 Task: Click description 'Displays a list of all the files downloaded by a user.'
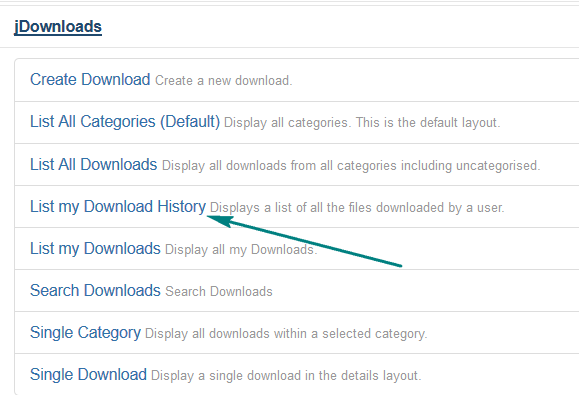click(357, 207)
